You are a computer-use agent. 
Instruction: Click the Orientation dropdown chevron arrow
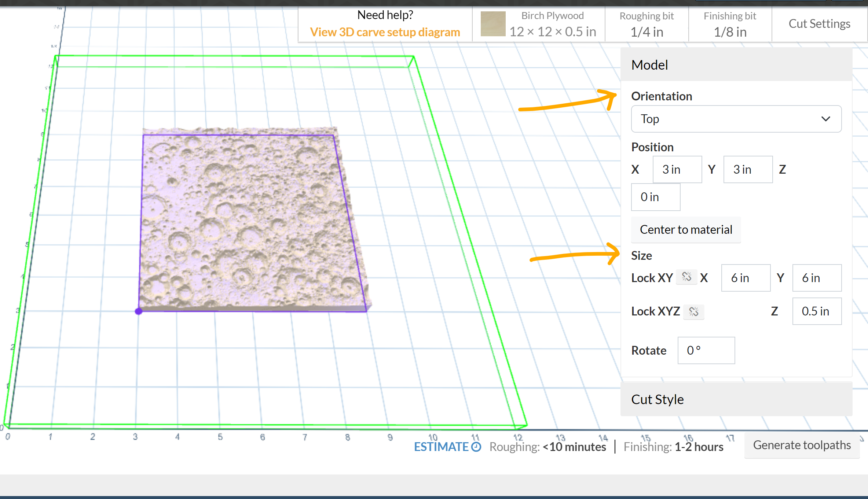825,119
